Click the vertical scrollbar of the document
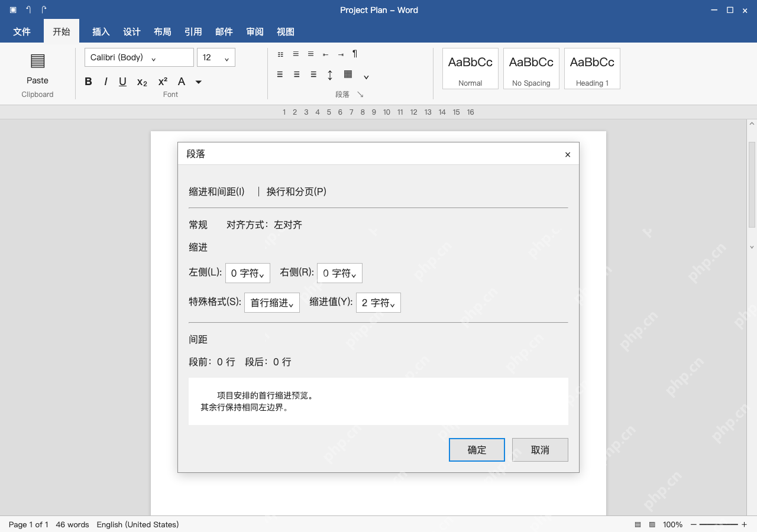Image resolution: width=757 pixels, height=532 pixels. [x=752, y=184]
